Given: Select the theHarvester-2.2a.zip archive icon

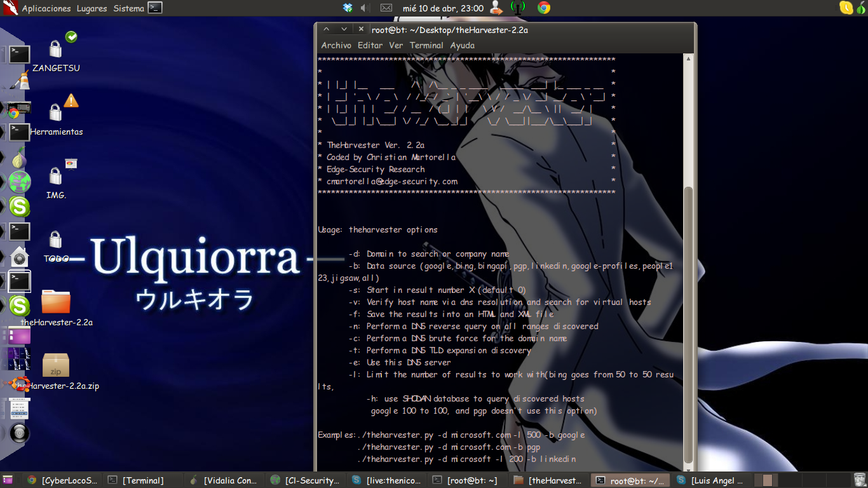Looking at the screenshot, I should coord(56,371).
